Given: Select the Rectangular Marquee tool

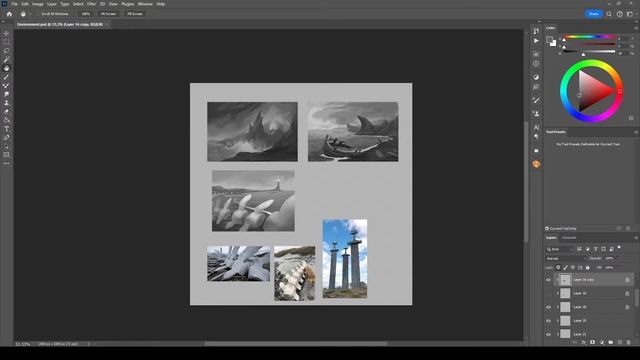Looking at the screenshot, I should click(x=6, y=42).
